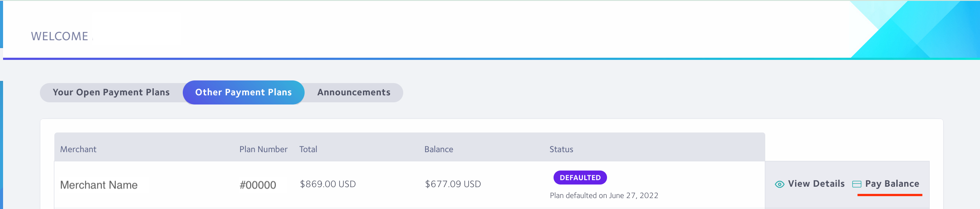Click the Merchant column header

pos(78,149)
